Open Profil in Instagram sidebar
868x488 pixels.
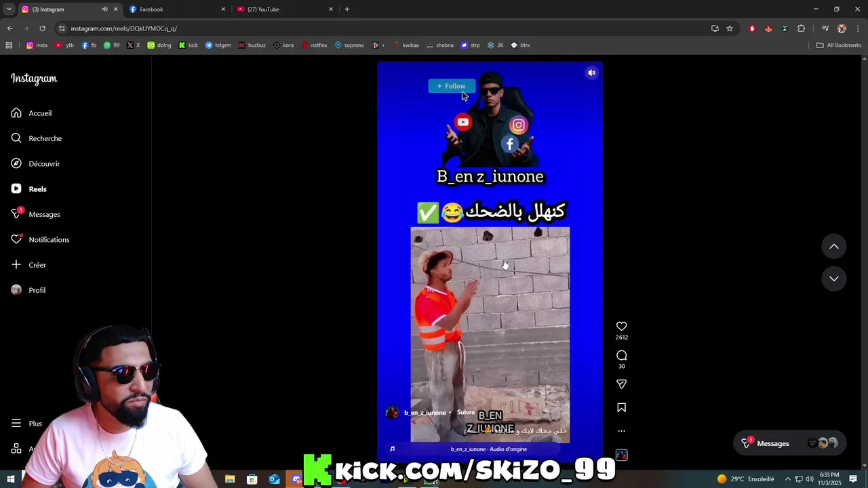28,290
